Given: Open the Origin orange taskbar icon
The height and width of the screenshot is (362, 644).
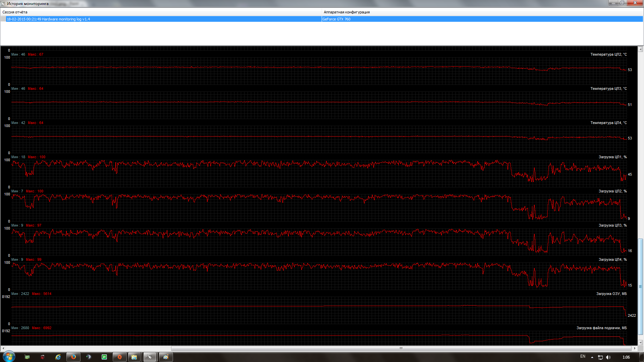Looking at the screenshot, I should coord(119,357).
